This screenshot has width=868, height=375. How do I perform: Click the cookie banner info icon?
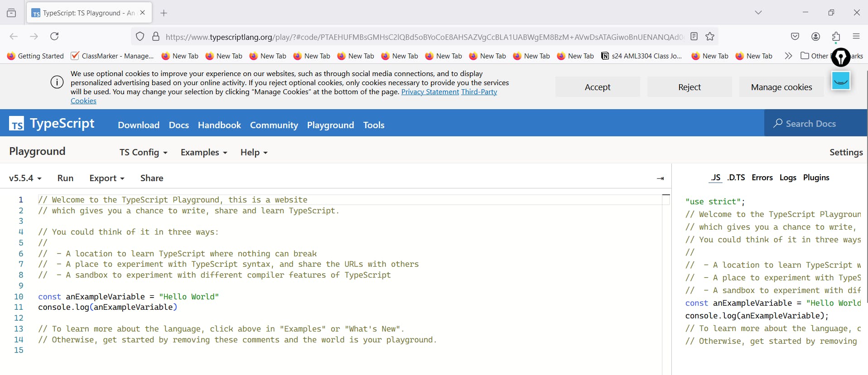pos(57,82)
